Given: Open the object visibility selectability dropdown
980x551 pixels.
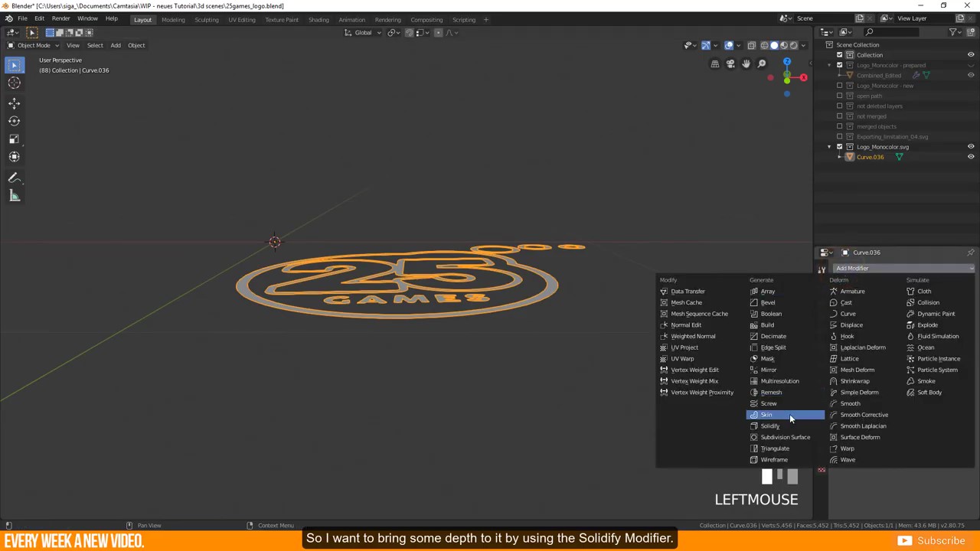Looking at the screenshot, I should [x=691, y=45].
